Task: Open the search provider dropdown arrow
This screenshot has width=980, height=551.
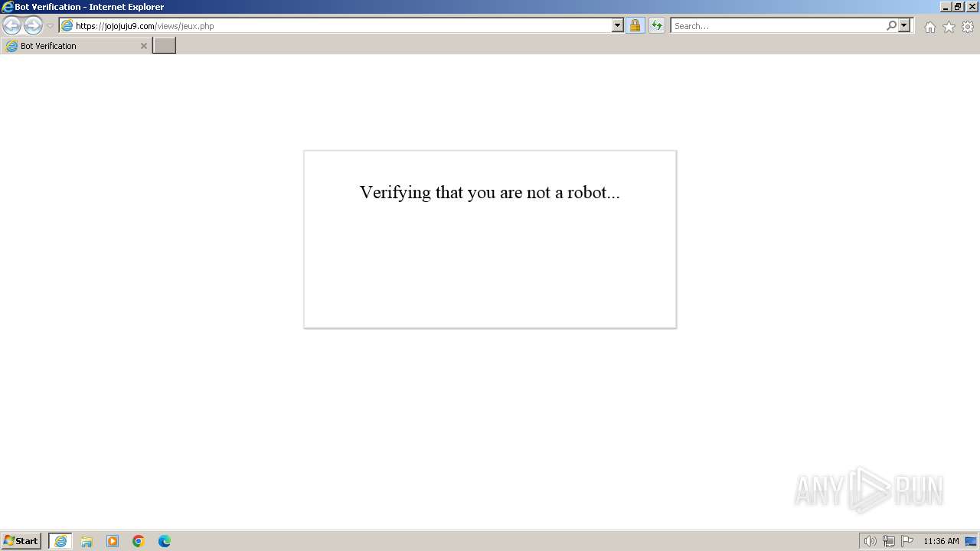Action: click(904, 25)
